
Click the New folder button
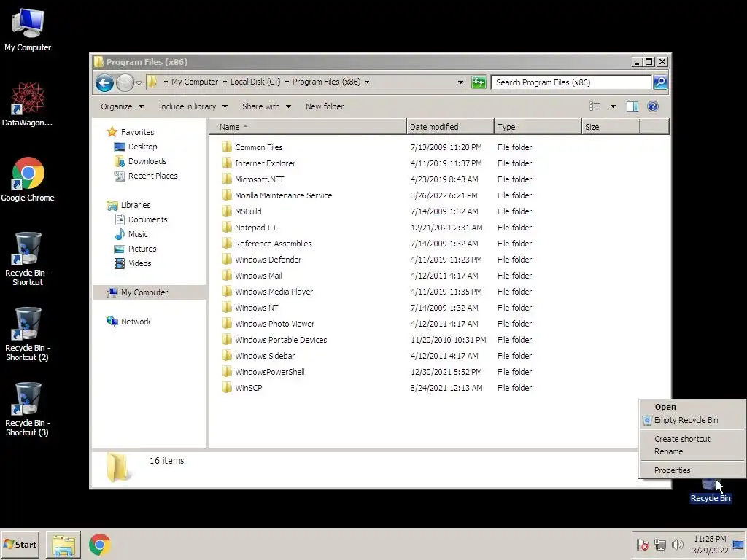325,106
